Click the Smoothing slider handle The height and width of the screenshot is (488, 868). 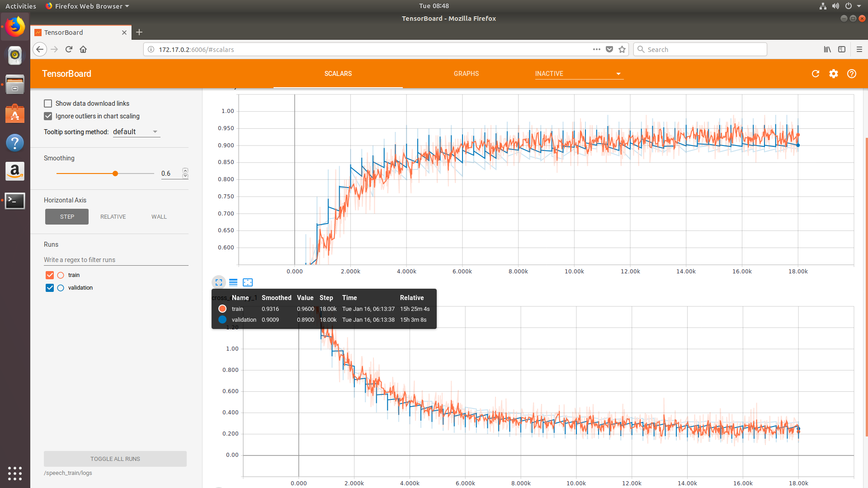click(115, 174)
